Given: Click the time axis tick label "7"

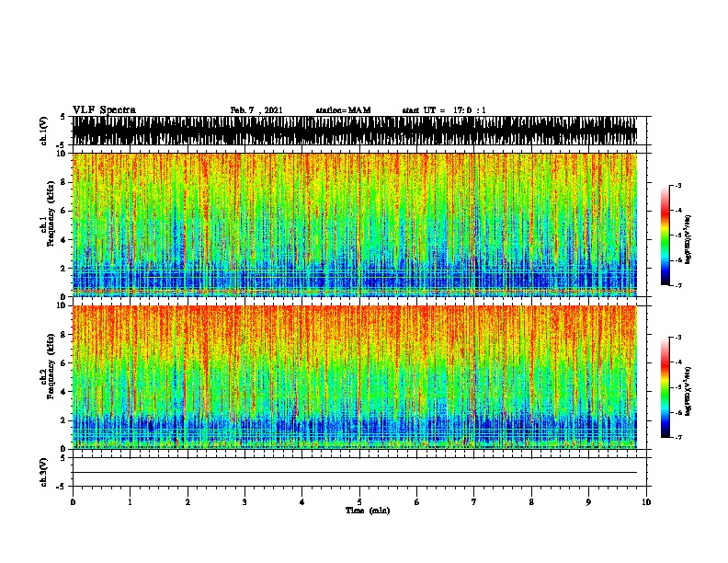Looking at the screenshot, I should coord(474,501).
